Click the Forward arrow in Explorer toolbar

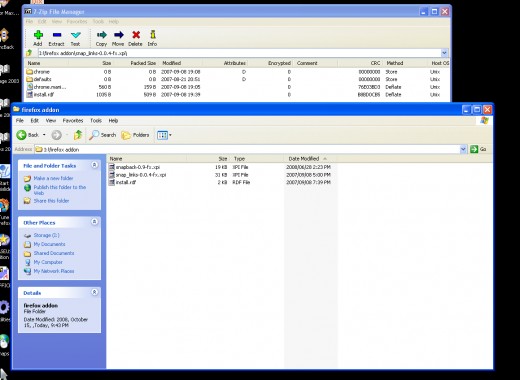[56, 135]
